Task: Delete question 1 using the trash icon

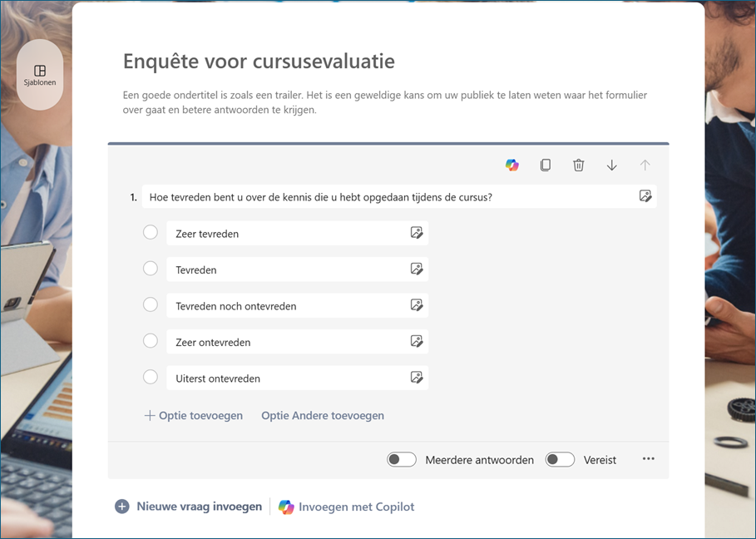Action: click(x=579, y=166)
